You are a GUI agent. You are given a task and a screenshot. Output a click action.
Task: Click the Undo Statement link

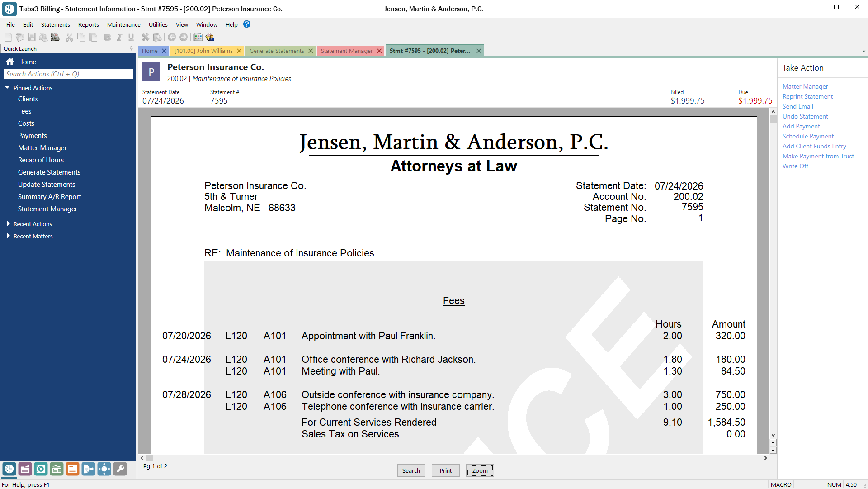(805, 116)
